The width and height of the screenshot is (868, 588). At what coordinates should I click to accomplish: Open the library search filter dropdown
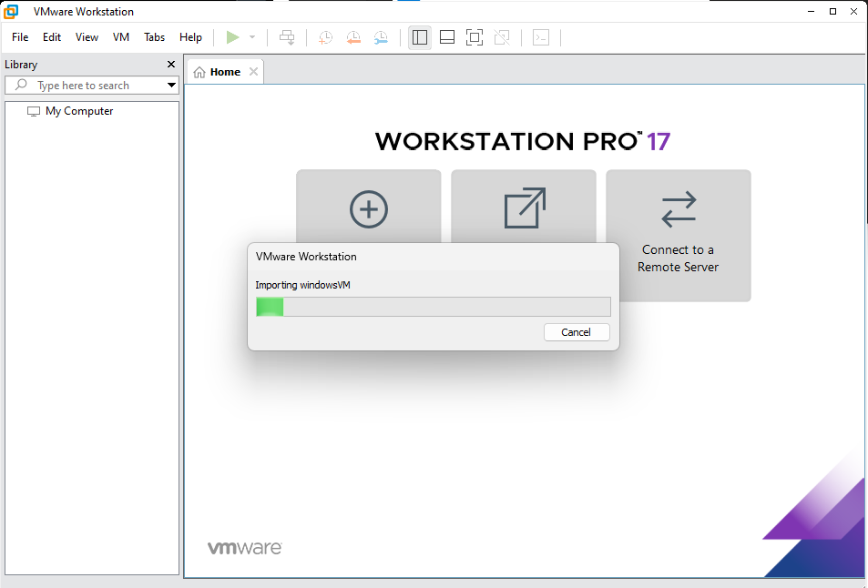171,86
